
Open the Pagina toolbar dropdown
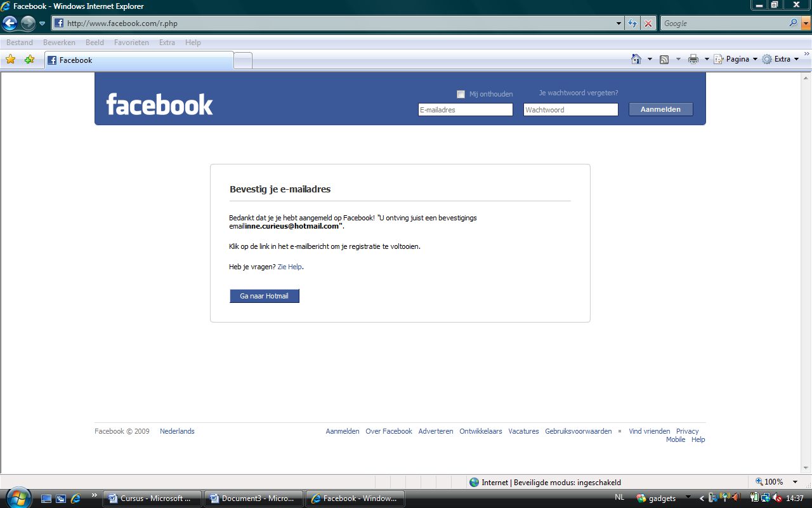tap(736, 59)
